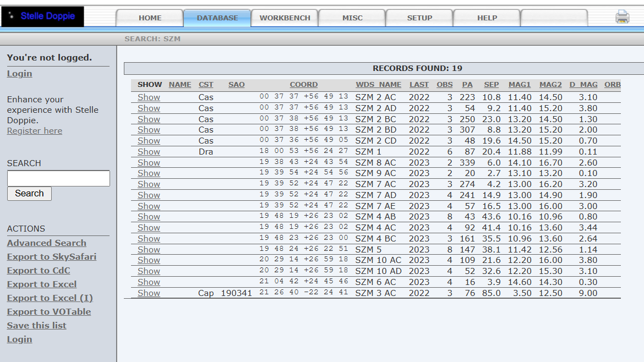Switch to the DATABASE tab

coord(217,18)
